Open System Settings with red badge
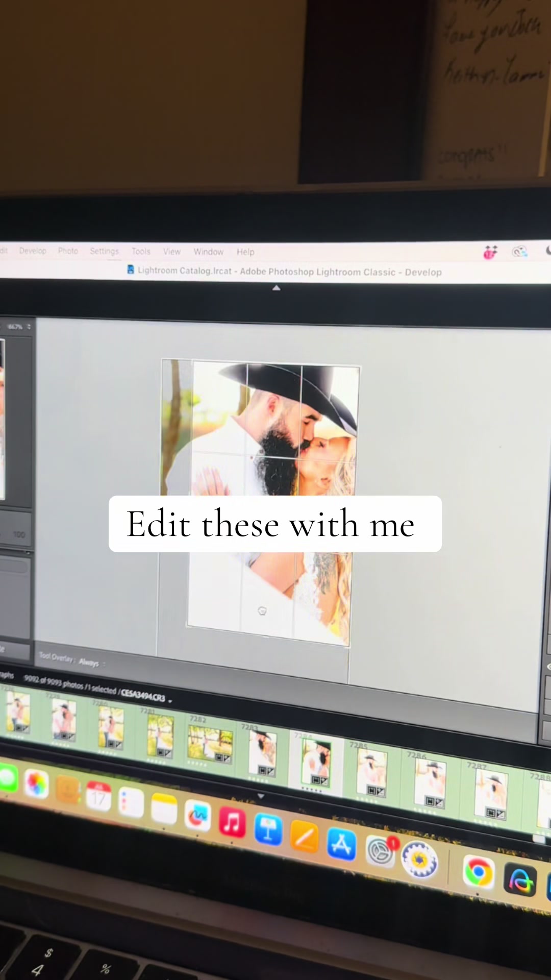This screenshot has height=980, width=551. (381, 851)
